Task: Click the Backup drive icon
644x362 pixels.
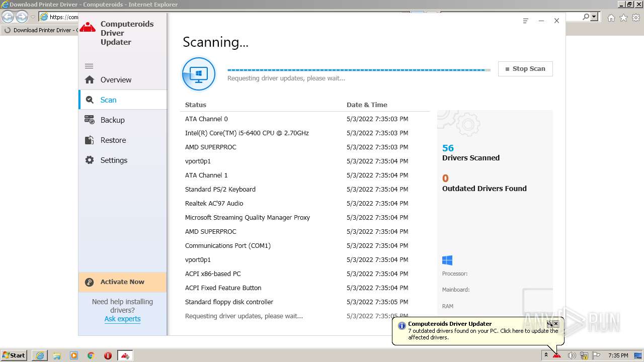Action: [90, 120]
